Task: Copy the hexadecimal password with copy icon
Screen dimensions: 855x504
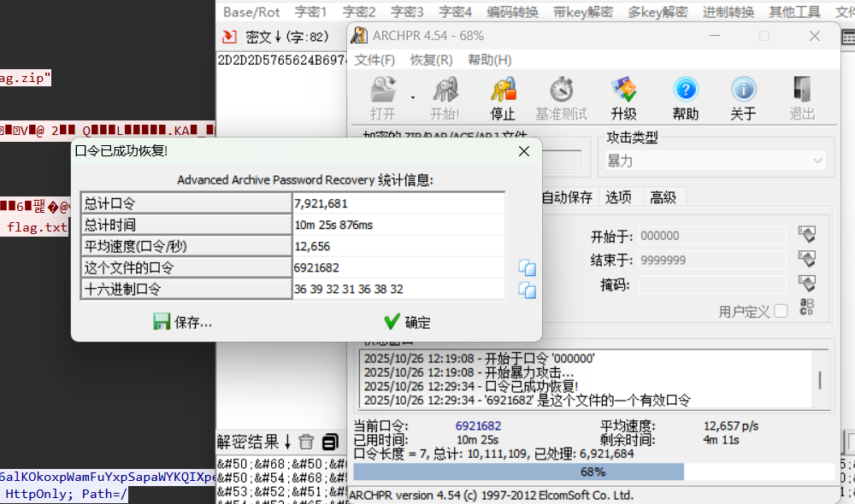Action: coord(528,290)
